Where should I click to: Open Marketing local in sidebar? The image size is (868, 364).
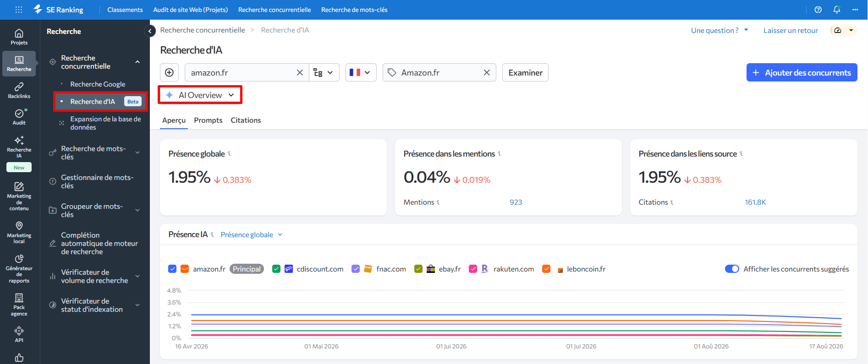pyautogui.click(x=19, y=233)
